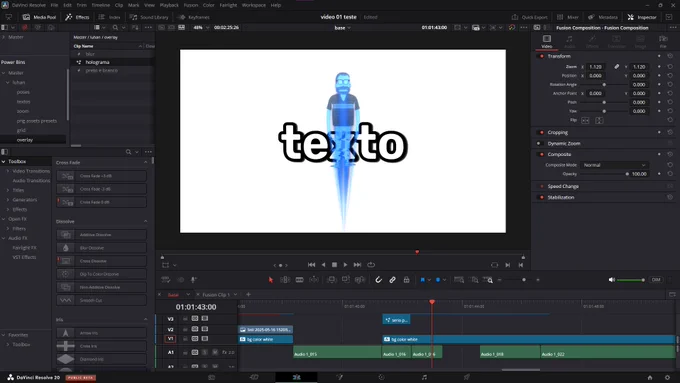Open the Playback menu
Screen dimensions: 680x383
(169, 5)
